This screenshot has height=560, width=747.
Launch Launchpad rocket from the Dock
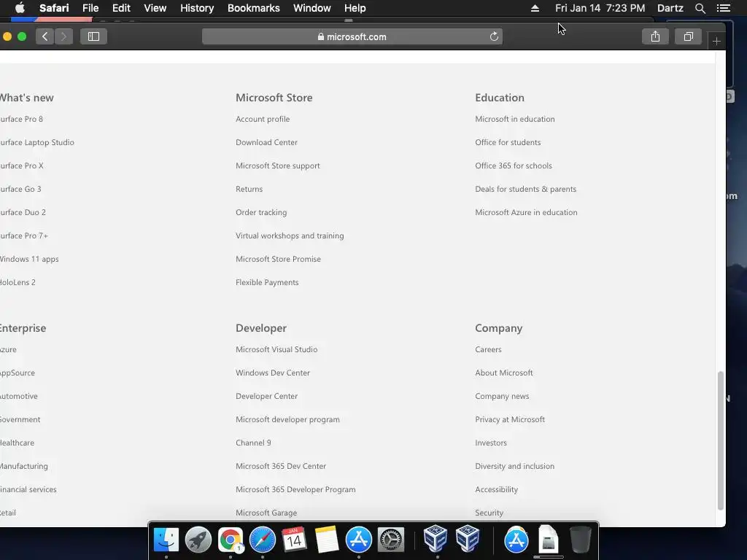[x=198, y=540]
